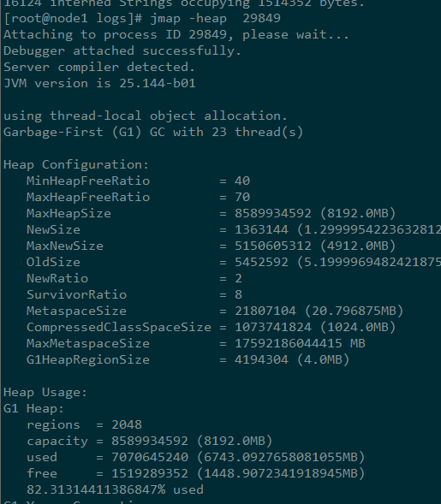Click the regions value 2048
Viewport: 441px width, 504px height.
[127, 424]
